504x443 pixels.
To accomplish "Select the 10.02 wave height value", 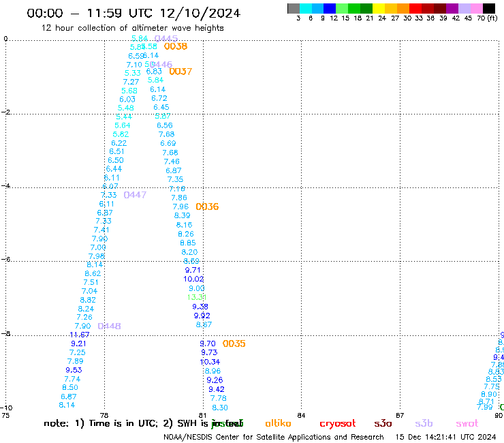I will (193, 279).
